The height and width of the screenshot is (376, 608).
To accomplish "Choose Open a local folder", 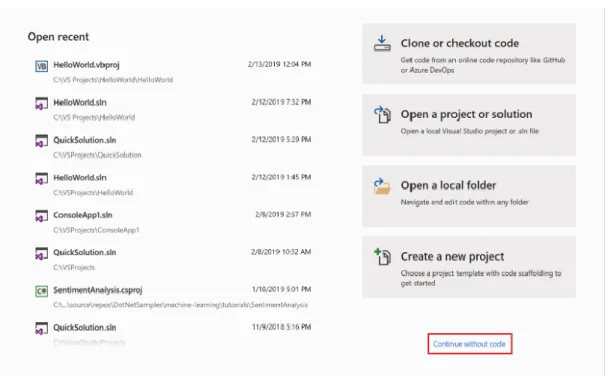I will pyautogui.click(x=469, y=196).
